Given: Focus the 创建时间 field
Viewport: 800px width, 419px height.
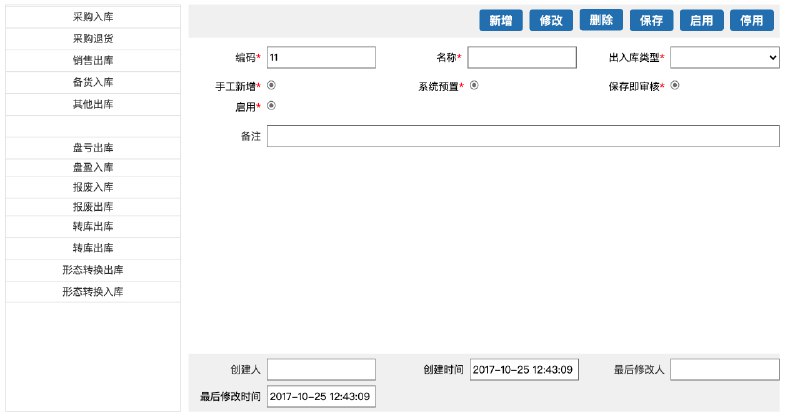Looking at the screenshot, I should point(524,369).
